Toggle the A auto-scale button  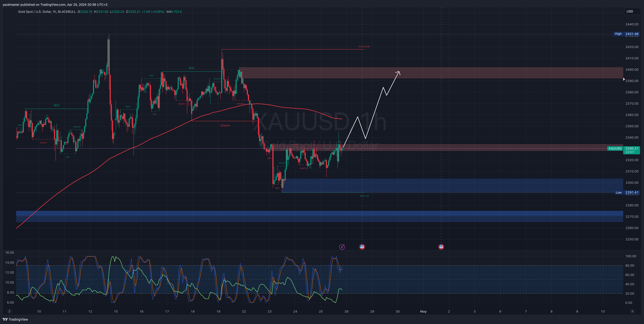[632, 312]
